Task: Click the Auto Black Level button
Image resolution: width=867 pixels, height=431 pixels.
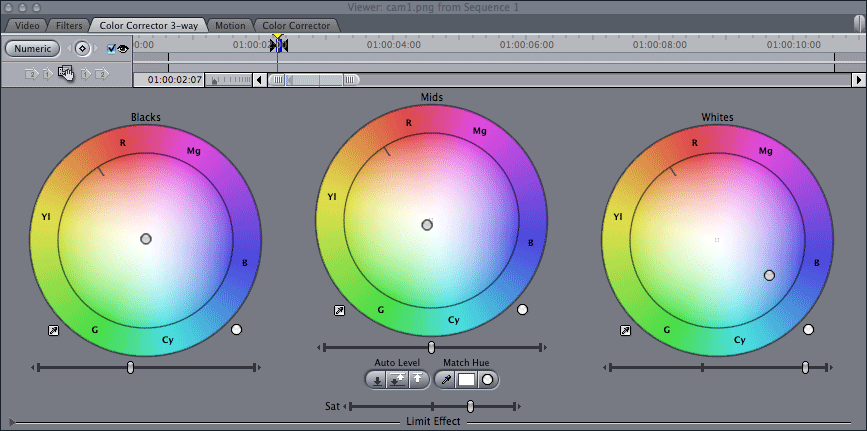Action: [x=377, y=380]
